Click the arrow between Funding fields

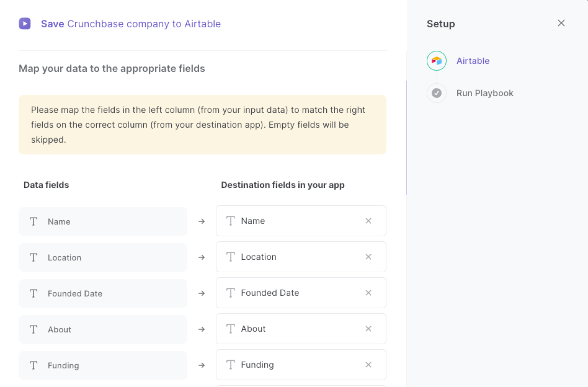[x=201, y=365]
